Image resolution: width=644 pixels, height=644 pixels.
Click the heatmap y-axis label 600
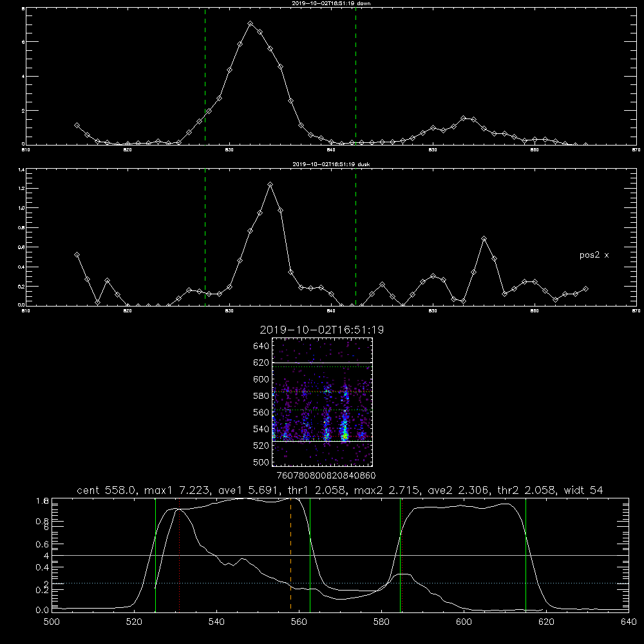click(261, 379)
